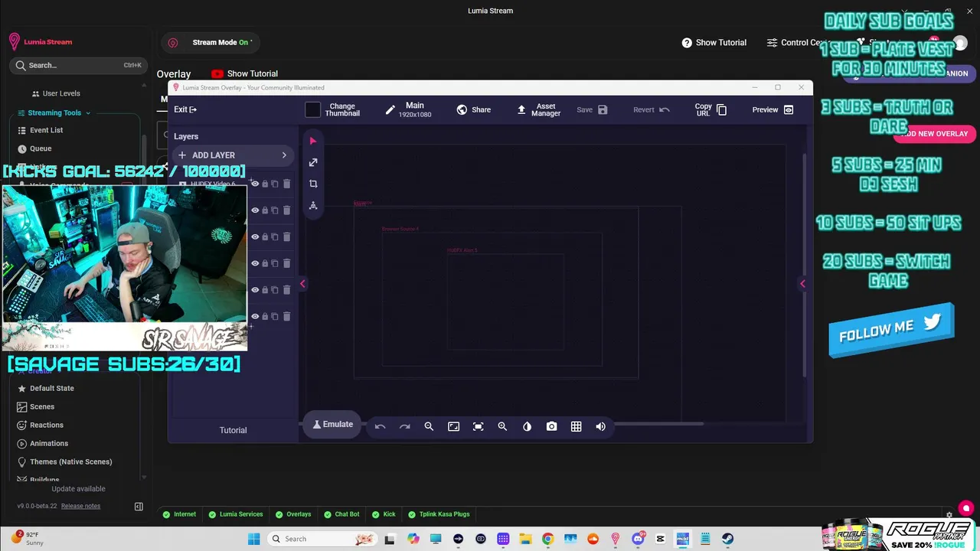Delete the last layer in the list
The image size is (980, 551).
286,316
